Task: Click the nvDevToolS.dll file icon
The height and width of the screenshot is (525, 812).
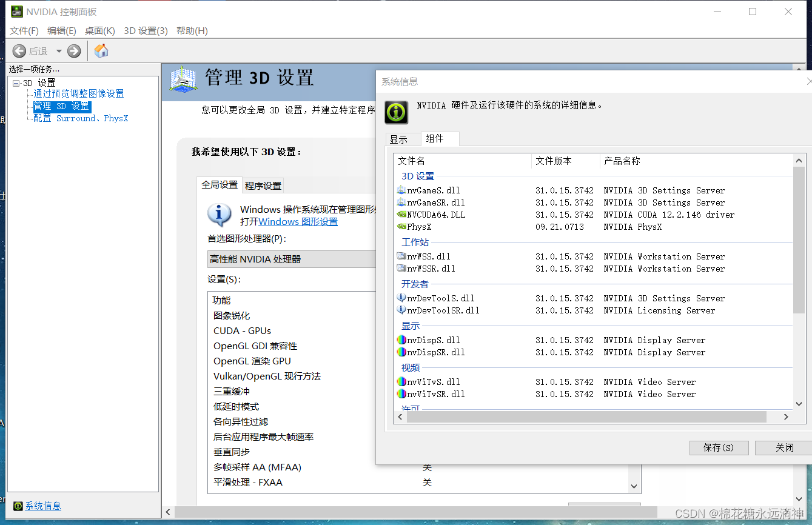Action: (401, 298)
